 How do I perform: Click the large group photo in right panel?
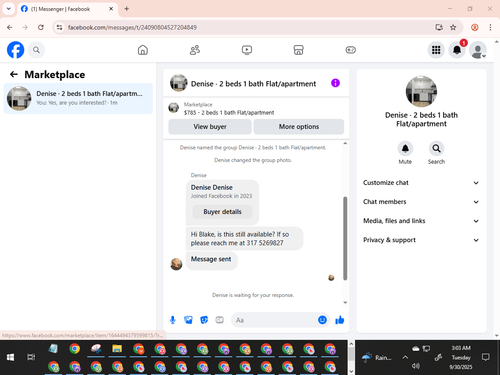(x=421, y=92)
